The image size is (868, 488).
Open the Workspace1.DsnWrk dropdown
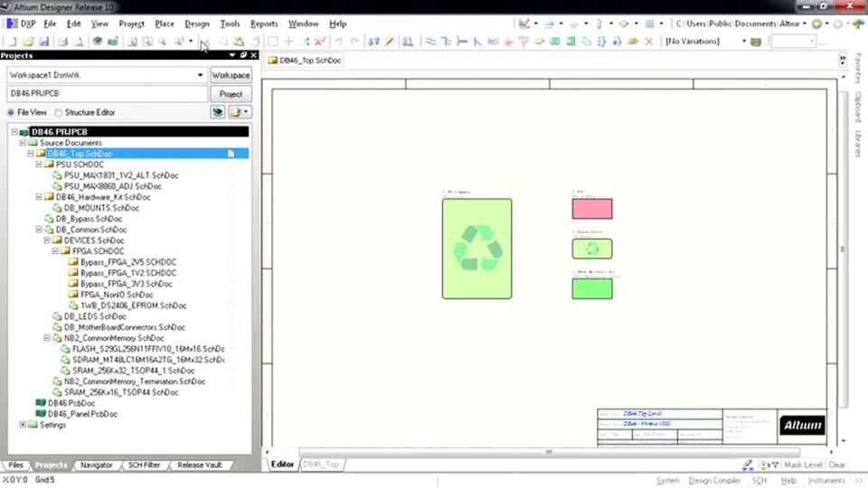tap(200, 75)
